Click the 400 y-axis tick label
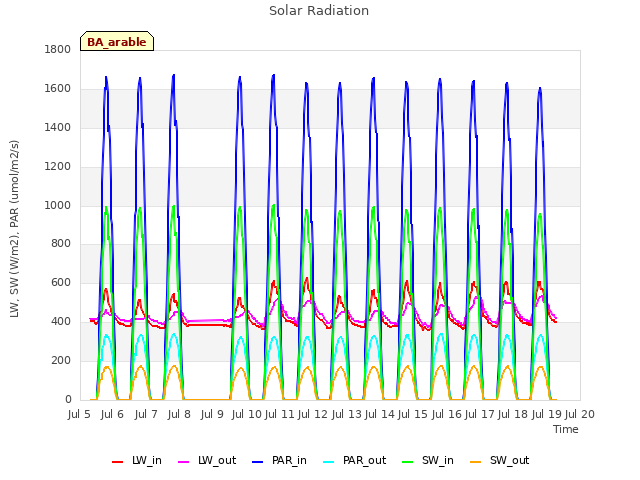This screenshot has width=640, height=480. coord(61,322)
